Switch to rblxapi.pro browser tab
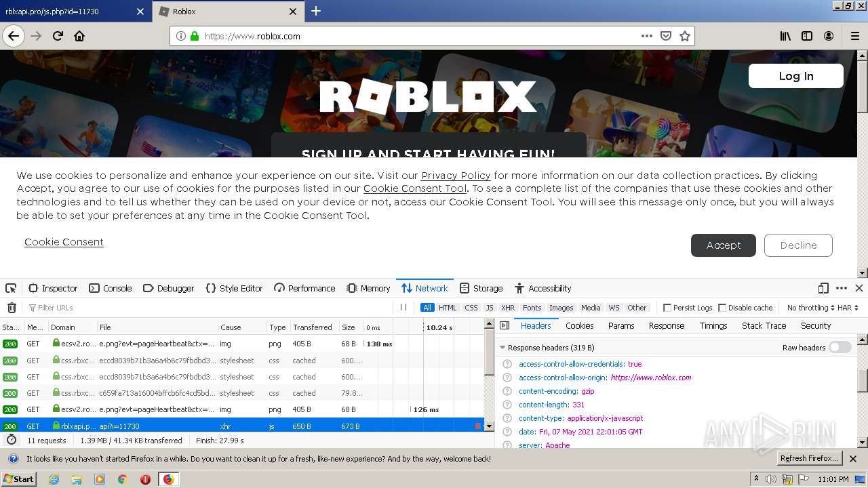868x488 pixels. point(75,11)
